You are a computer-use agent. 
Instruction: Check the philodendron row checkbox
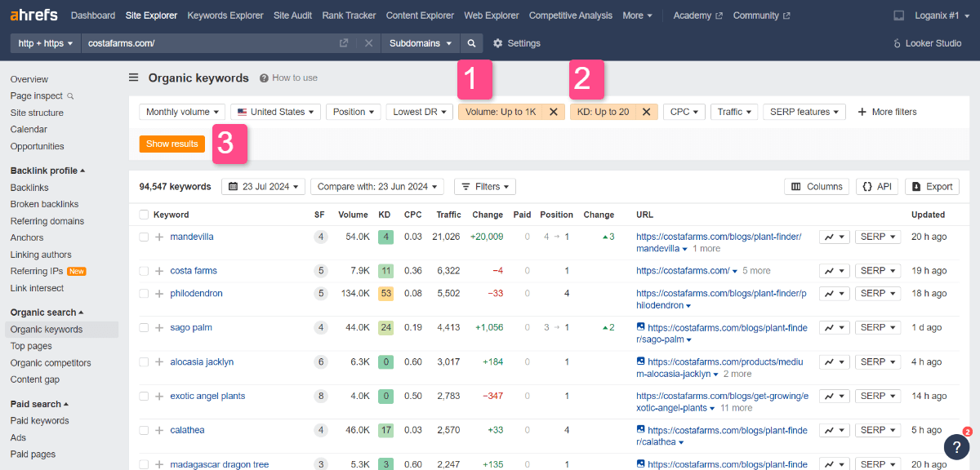(144, 294)
